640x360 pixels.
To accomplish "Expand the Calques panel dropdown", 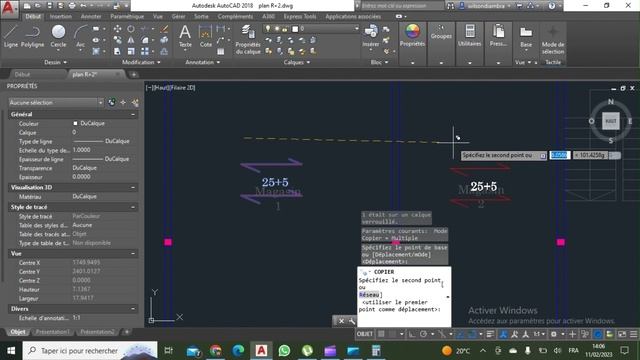I will pyautogui.click(x=297, y=62).
